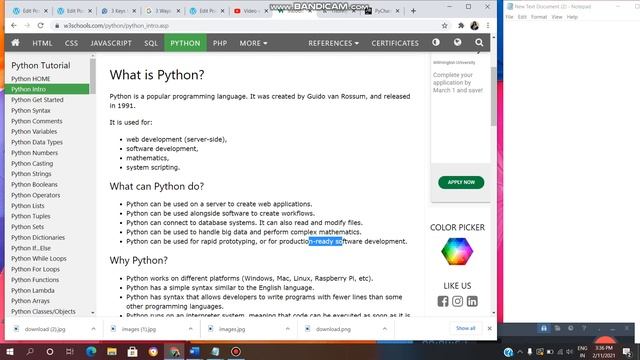
Task: Launch Microsoft Edge from taskbar
Action: 91,351
